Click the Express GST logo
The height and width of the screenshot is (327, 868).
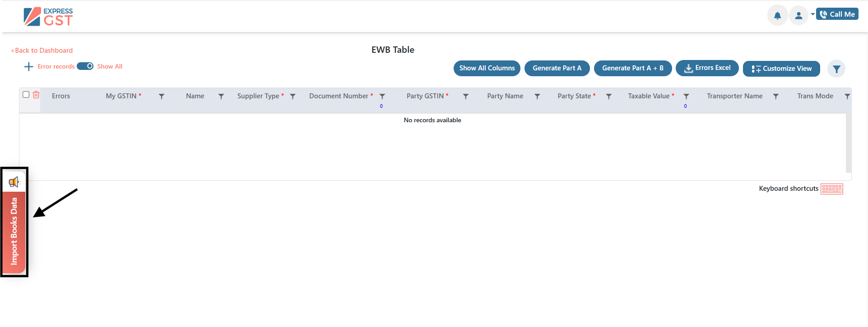48,17
